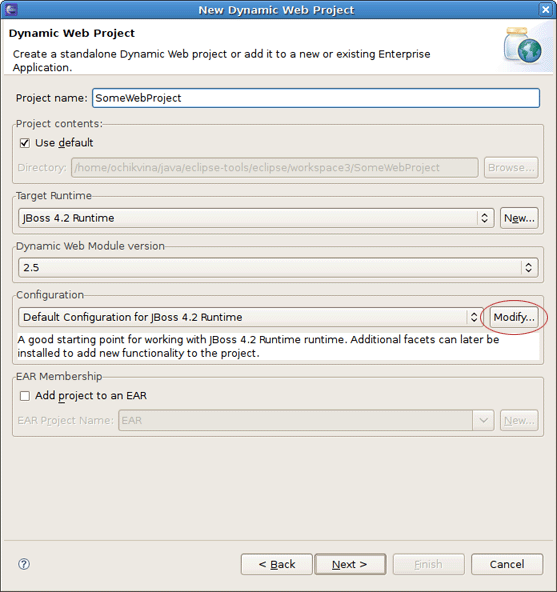
Task: Click the web project jar globe icon
Action: (x=522, y=45)
